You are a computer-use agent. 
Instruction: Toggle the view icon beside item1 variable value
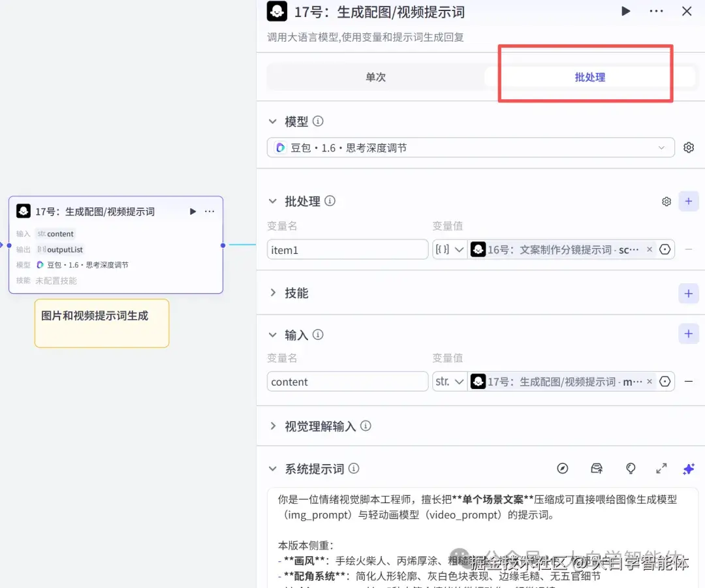(664, 249)
